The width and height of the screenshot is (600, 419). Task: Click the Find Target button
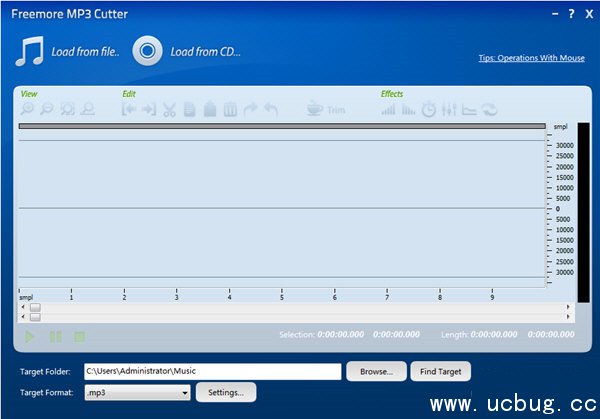click(440, 371)
